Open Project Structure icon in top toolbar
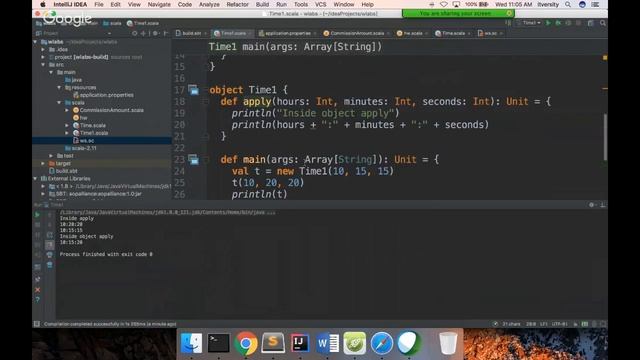Image resolution: width=640 pixels, height=360 pixels. point(591,23)
